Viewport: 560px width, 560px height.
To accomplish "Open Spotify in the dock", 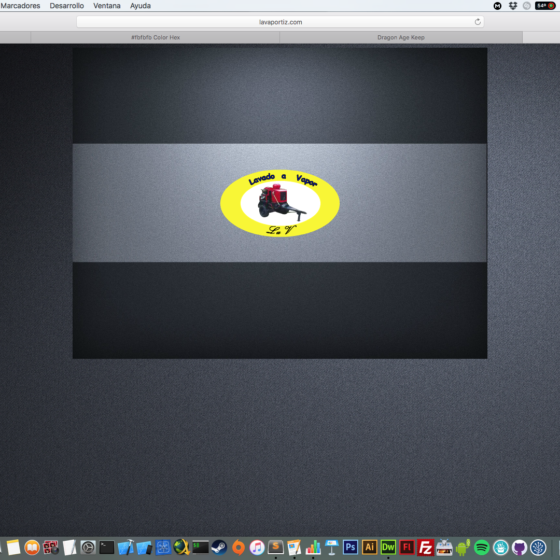I will click(481, 547).
